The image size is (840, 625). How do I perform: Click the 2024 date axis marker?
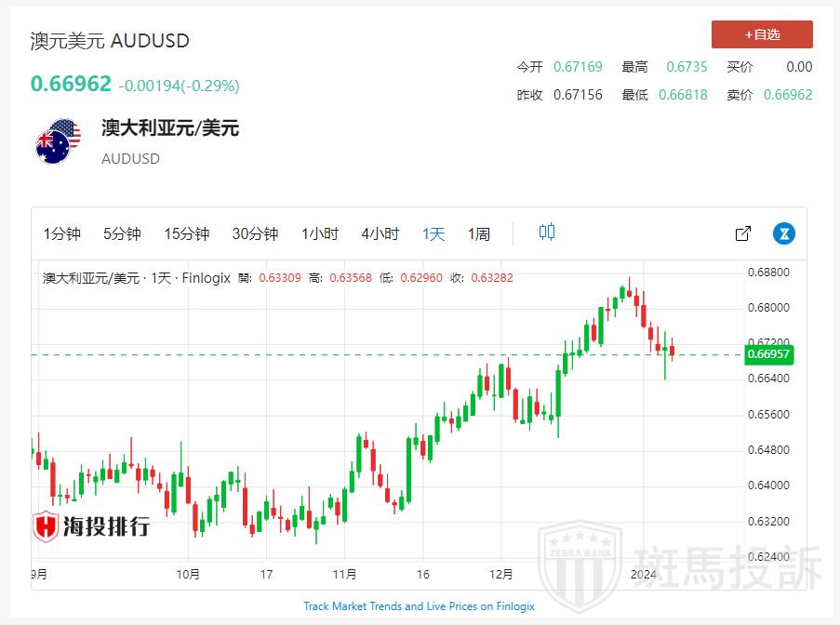pyautogui.click(x=644, y=575)
